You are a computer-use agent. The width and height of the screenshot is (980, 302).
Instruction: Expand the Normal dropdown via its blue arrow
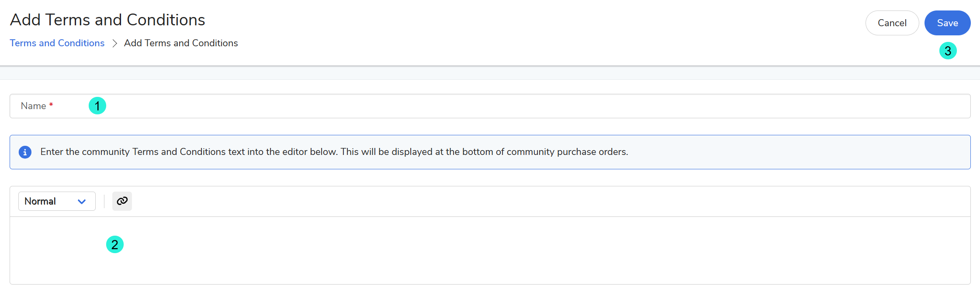click(x=82, y=202)
